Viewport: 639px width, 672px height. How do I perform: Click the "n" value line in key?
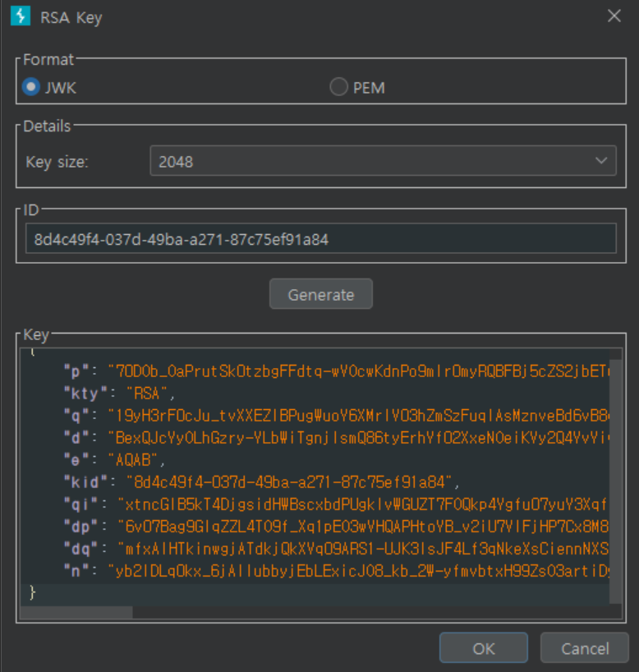(337, 572)
